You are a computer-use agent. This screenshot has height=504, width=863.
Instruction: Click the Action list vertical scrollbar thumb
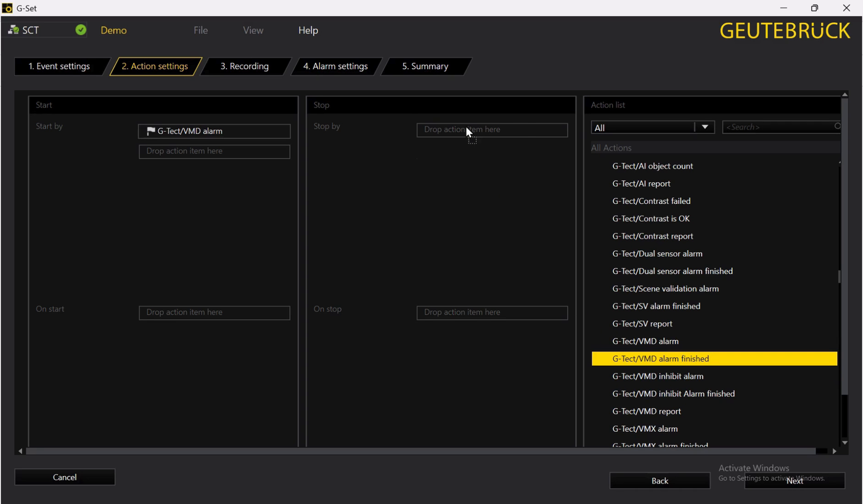(839, 277)
